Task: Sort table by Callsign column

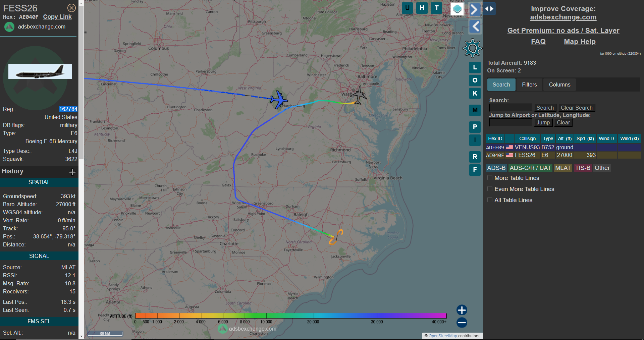Action: tap(527, 138)
